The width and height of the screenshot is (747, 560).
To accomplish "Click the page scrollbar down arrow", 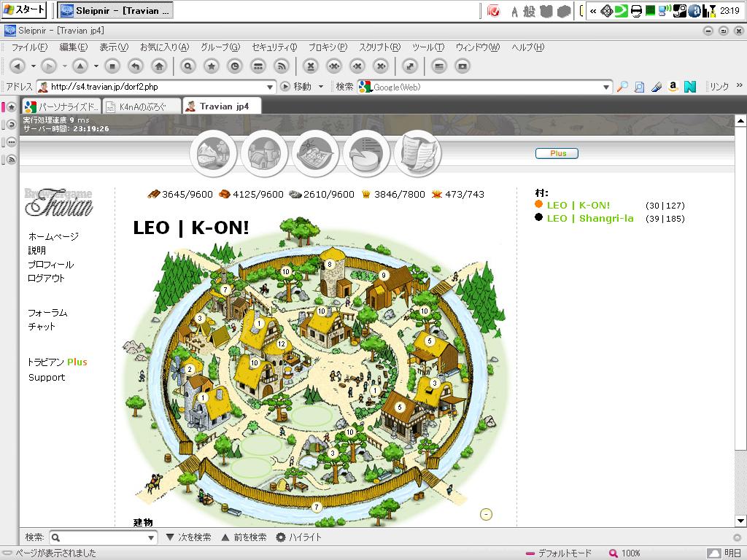I will (x=740, y=521).
